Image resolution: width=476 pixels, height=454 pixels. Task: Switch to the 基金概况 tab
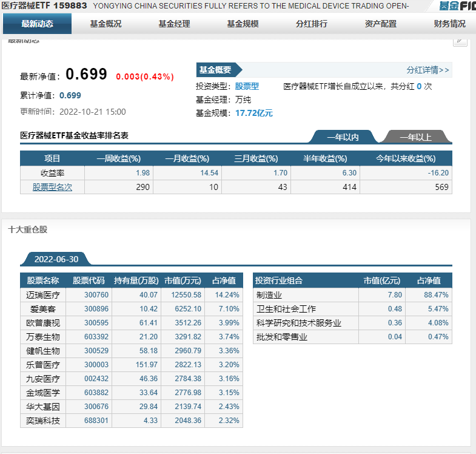106,24
